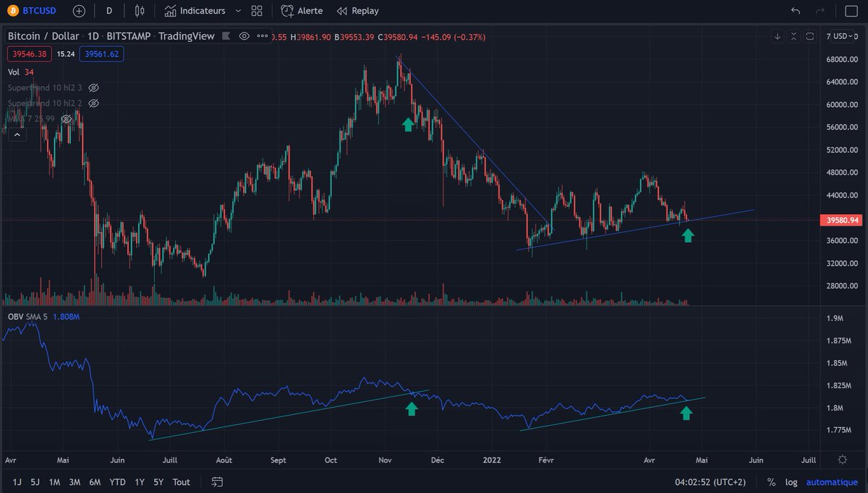Set date range to 6M

pos(95,481)
